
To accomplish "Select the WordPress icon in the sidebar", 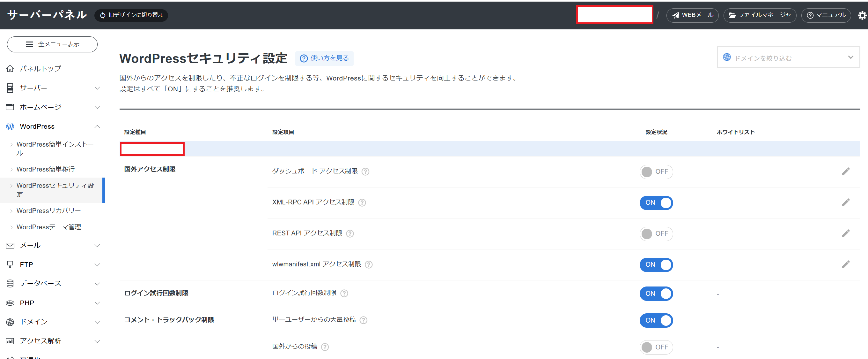I will (x=10, y=126).
